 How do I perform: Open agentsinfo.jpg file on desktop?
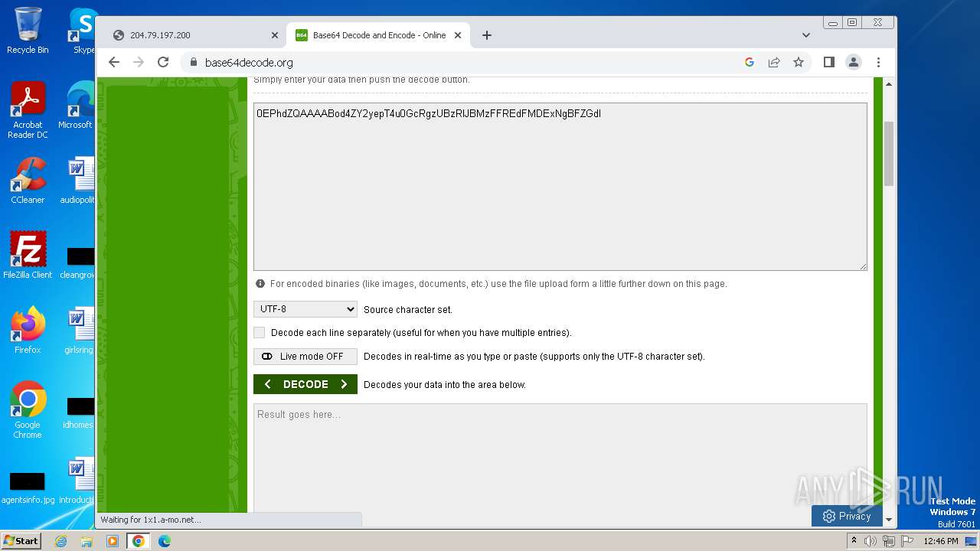28,487
